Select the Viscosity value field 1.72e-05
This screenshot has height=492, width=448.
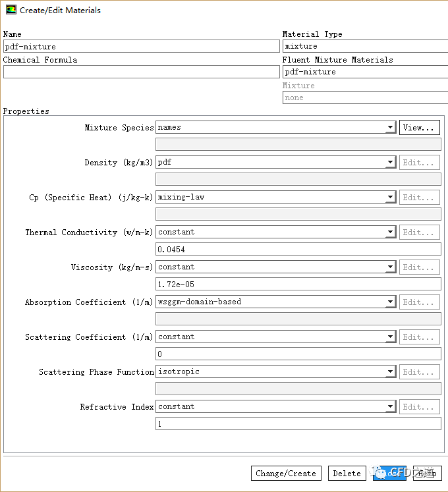pos(298,284)
